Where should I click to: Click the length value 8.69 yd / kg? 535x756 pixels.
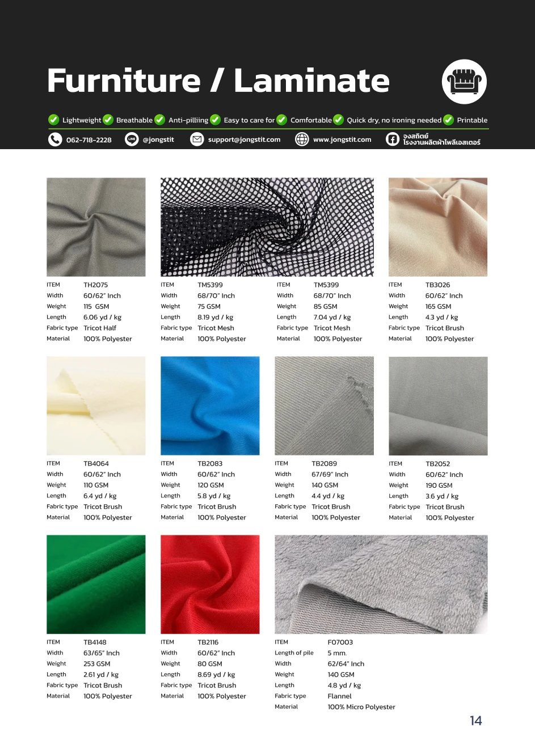(216, 674)
